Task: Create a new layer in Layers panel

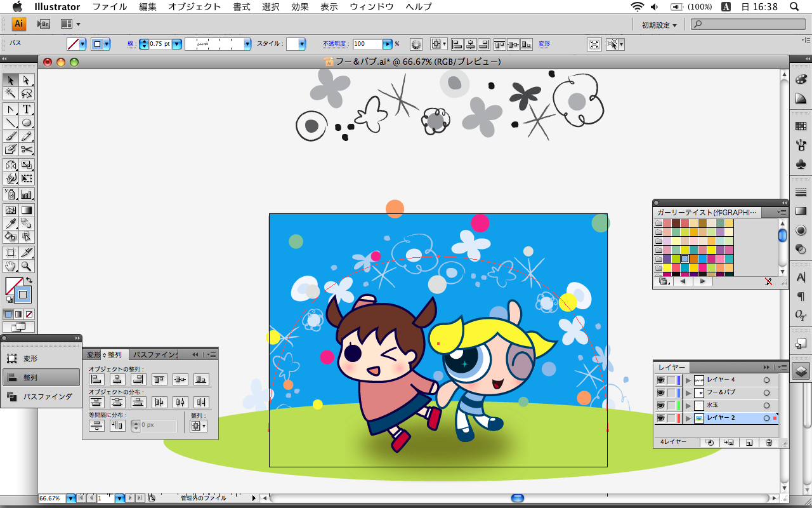Action: coord(749,442)
